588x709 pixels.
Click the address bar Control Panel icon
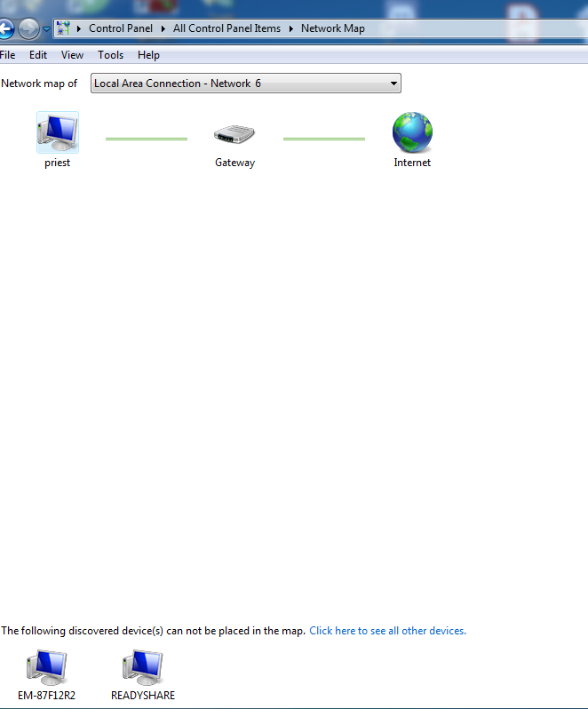click(x=63, y=28)
